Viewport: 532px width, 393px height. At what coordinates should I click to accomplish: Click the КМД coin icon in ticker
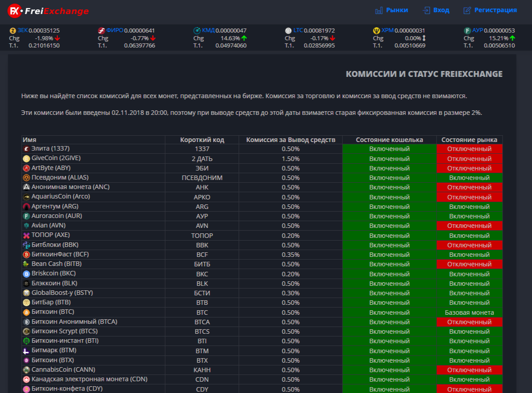[x=197, y=30]
